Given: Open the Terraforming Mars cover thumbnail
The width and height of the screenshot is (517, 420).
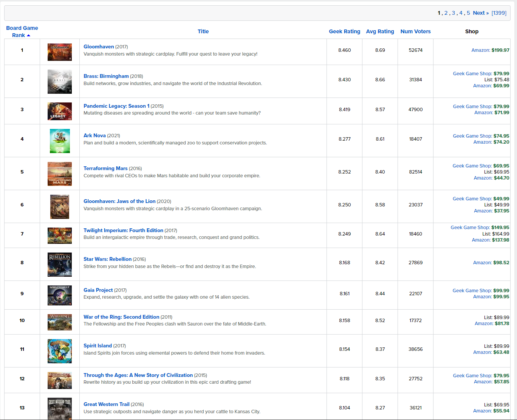Looking at the screenshot, I should click(60, 174).
